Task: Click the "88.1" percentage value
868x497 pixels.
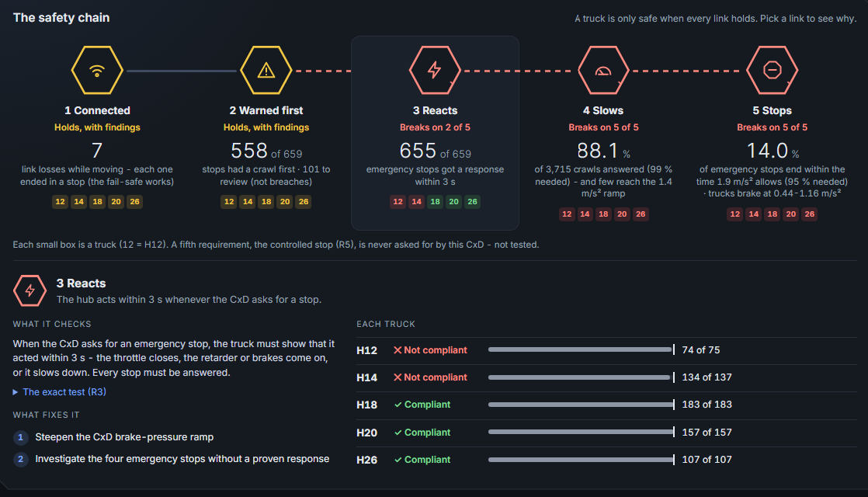Action: click(597, 151)
